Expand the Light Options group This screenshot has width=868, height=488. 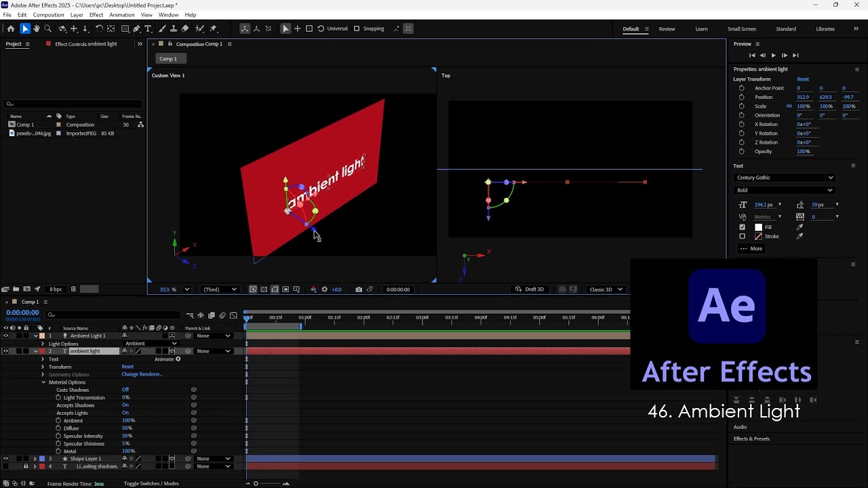point(43,344)
